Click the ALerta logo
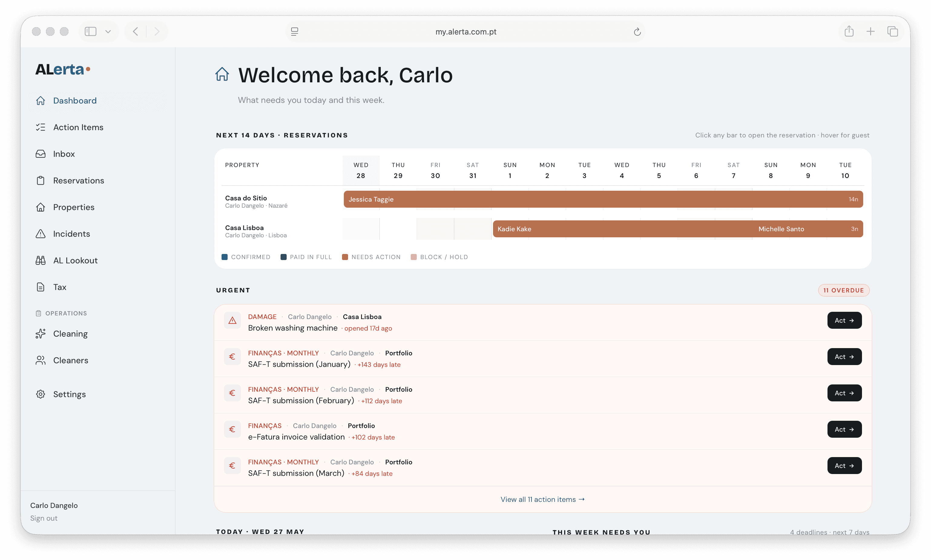 [x=63, y=69]
